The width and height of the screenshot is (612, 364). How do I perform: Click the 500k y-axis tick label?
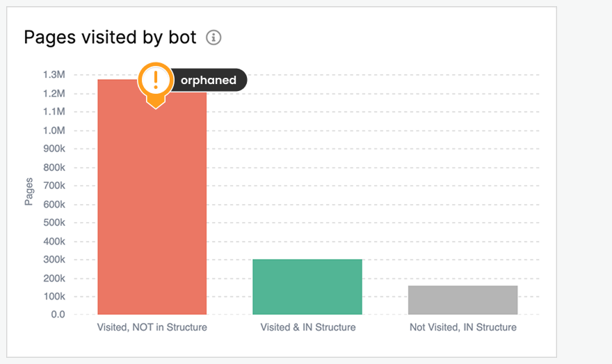54,223
